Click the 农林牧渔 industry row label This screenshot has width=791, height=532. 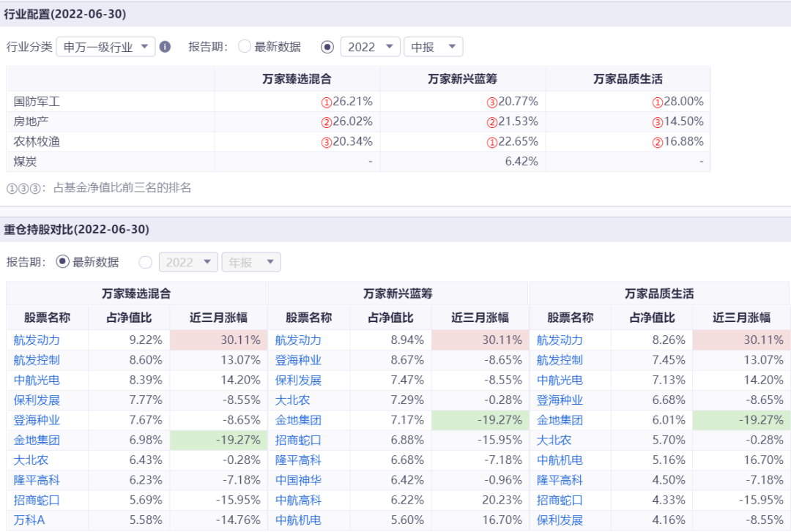click(37, 142)
